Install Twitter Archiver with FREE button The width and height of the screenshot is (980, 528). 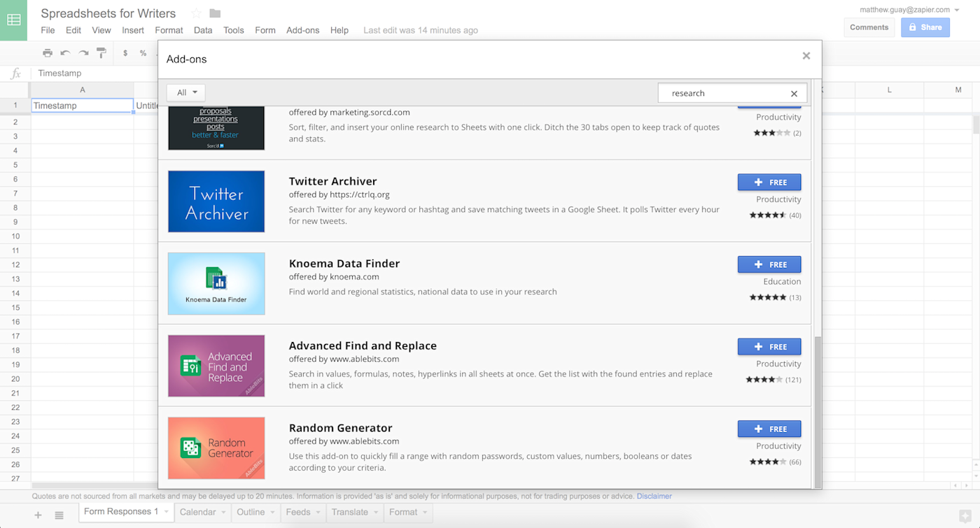point(769,183)
